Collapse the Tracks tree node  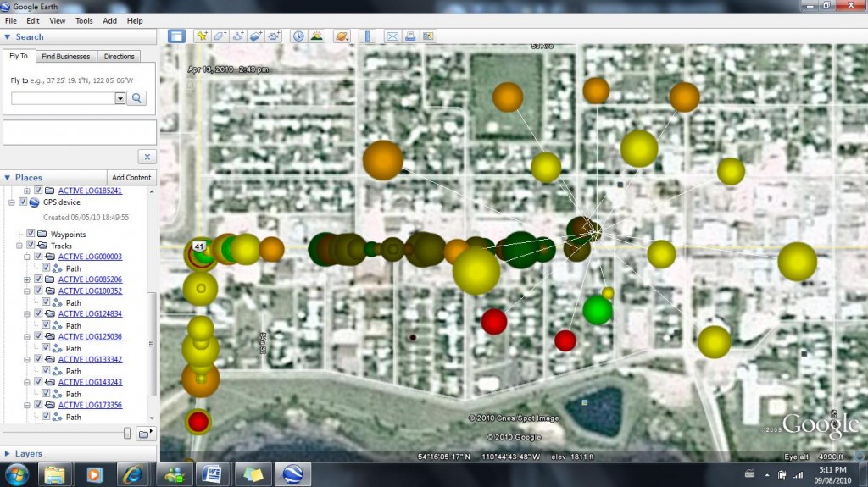click(x=19, y=246)
